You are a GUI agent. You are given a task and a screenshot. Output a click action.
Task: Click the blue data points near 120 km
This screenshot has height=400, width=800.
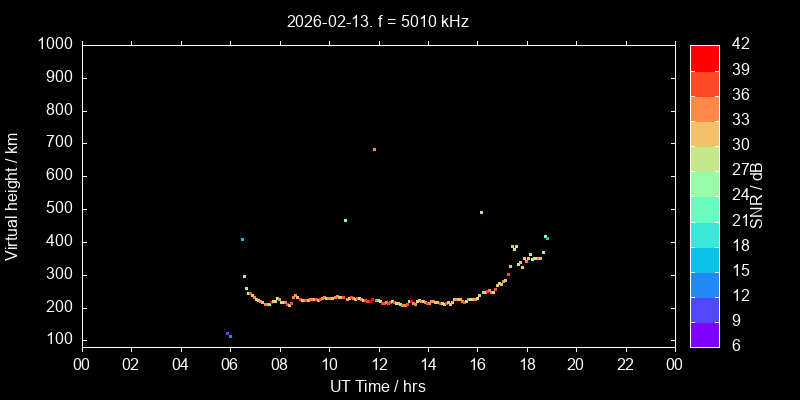[x=229, y=335]
